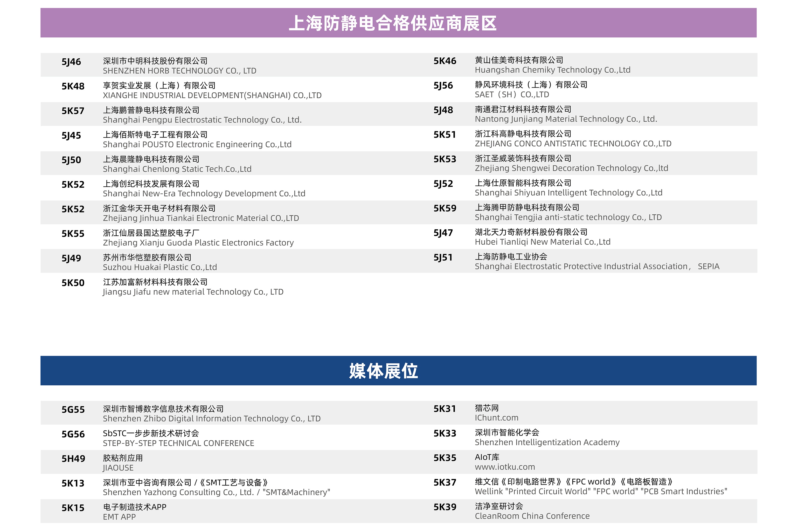Click SAET（SH）CO.,LTD company name
This screenshot has width=798, height=532.
pyautogui.click(x=512, y=95)
